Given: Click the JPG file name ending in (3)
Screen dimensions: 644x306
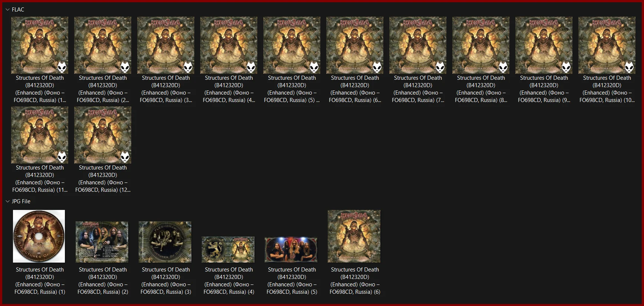Looking at the screenshot, I should pyautogui.click(x=166, y=281).
